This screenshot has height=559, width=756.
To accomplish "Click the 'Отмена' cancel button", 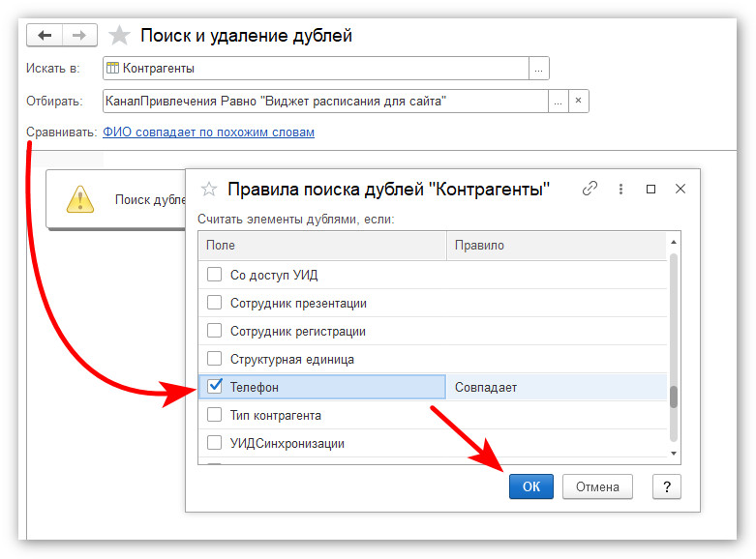I will (x=597, y=486).
